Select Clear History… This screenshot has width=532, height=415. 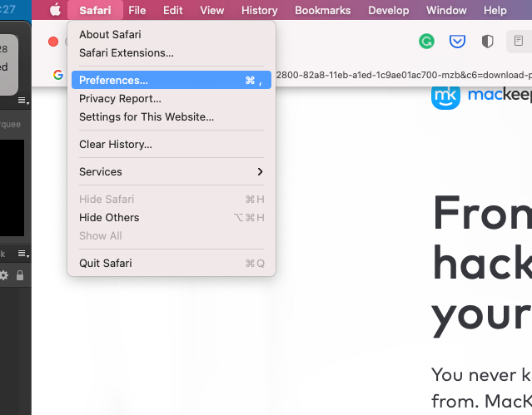tap(172, 145)
